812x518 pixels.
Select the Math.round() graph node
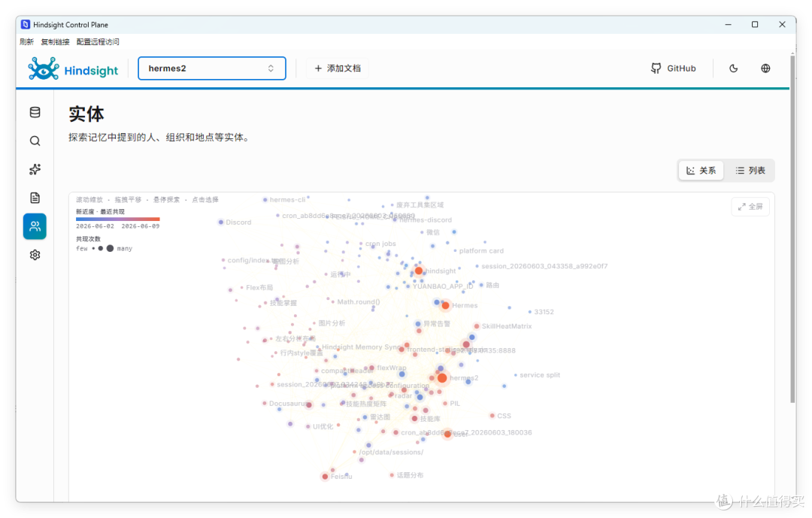(x=333, y=301)
